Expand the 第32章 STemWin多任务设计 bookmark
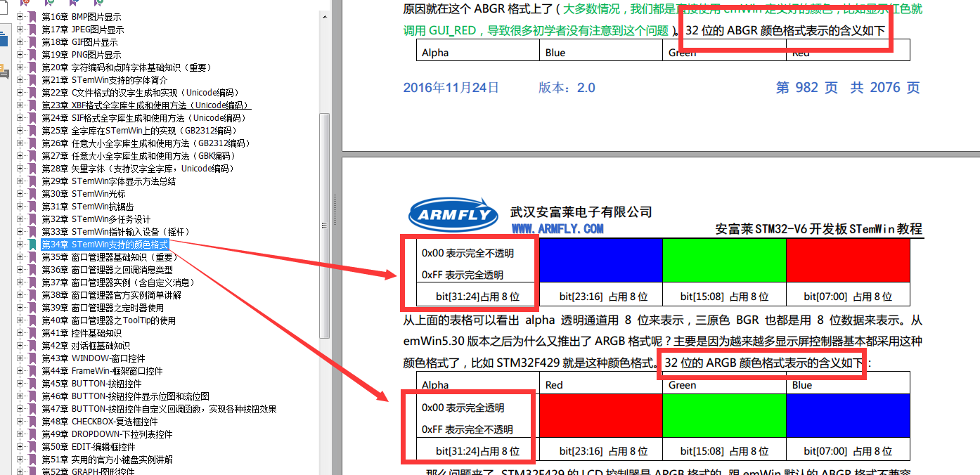Image resolution: width=980 pixels, height=475 pixels. coord(20,219)
